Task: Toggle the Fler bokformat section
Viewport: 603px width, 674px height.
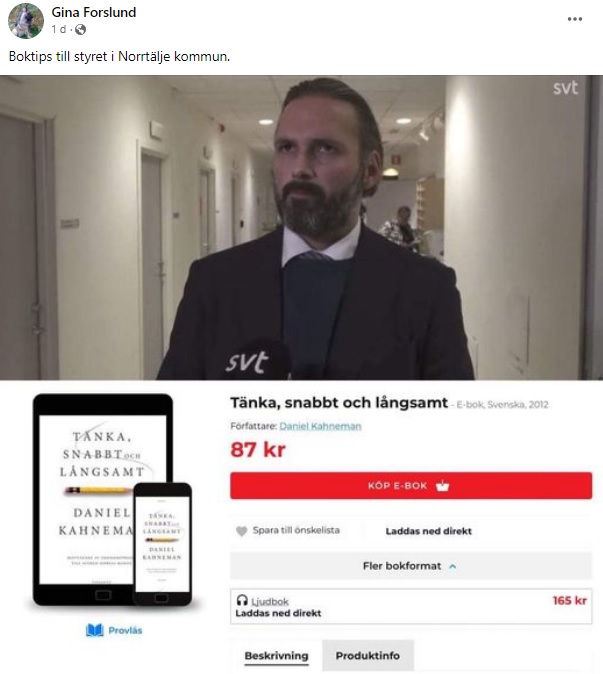Action: (411, 566)
